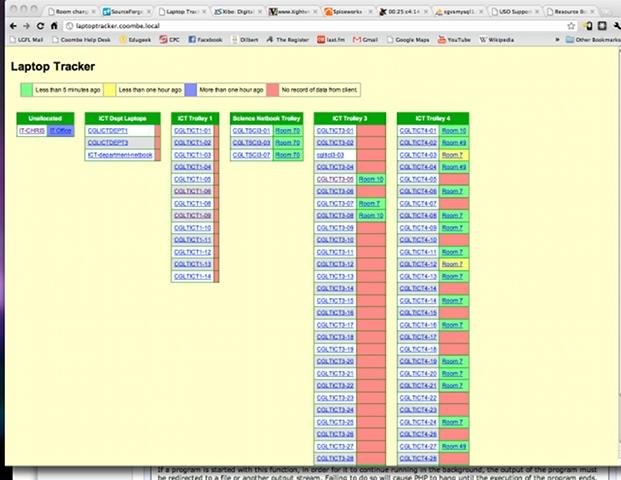The width and height of the screenshot is (621, 480).
Task: Open the Gmail bookmark
Action: (x=365, y=40)
